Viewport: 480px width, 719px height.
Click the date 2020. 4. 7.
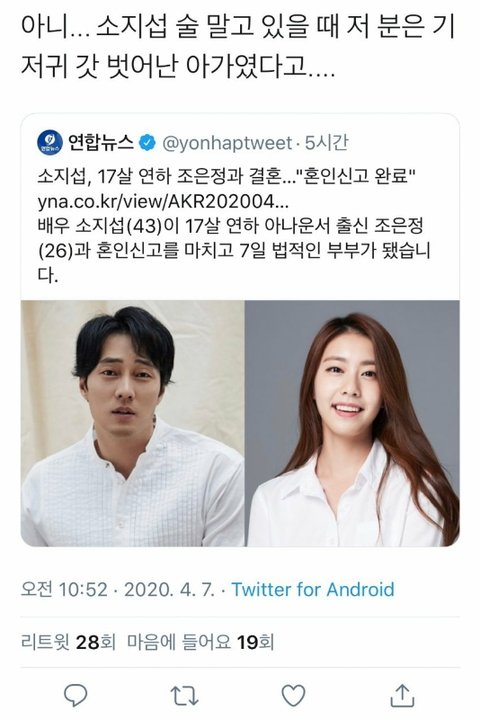point(169,589)
